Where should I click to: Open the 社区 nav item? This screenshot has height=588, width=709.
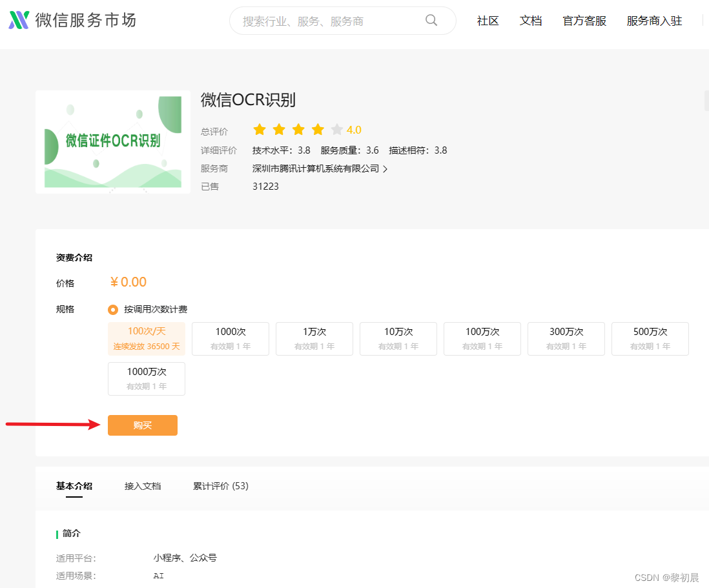[488, 21]
